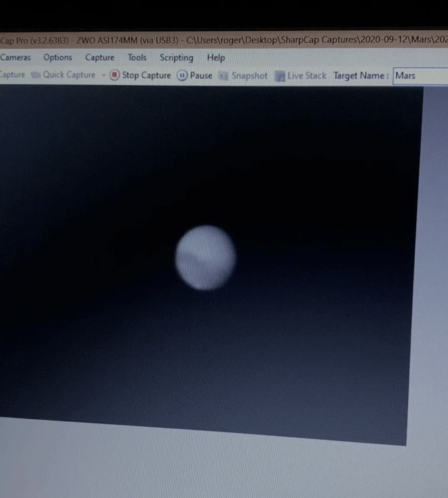Click the Pause icon
448x498 pixels.
pyautogui.click(x=182, y=75)
